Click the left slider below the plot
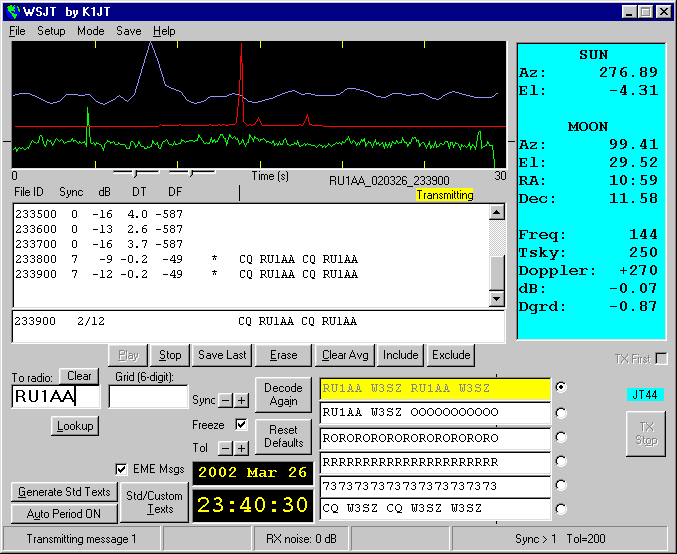The image size is (677, 554). [135, 173]
